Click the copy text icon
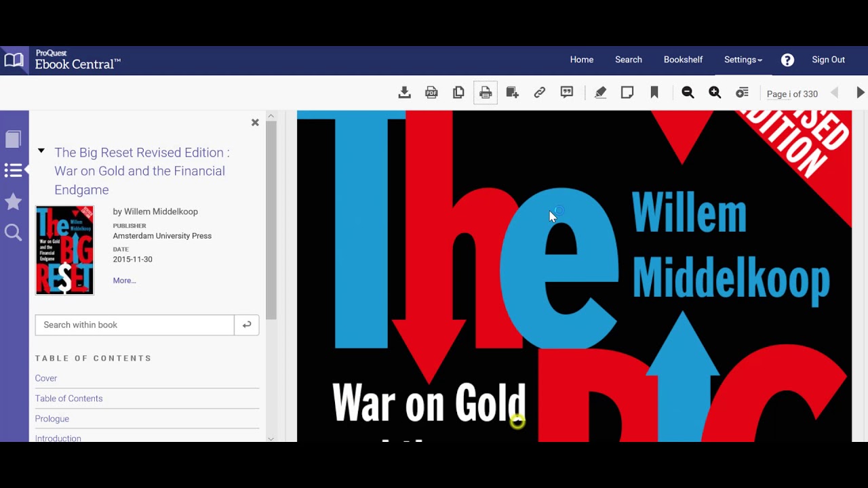 (x=458, y=93)
